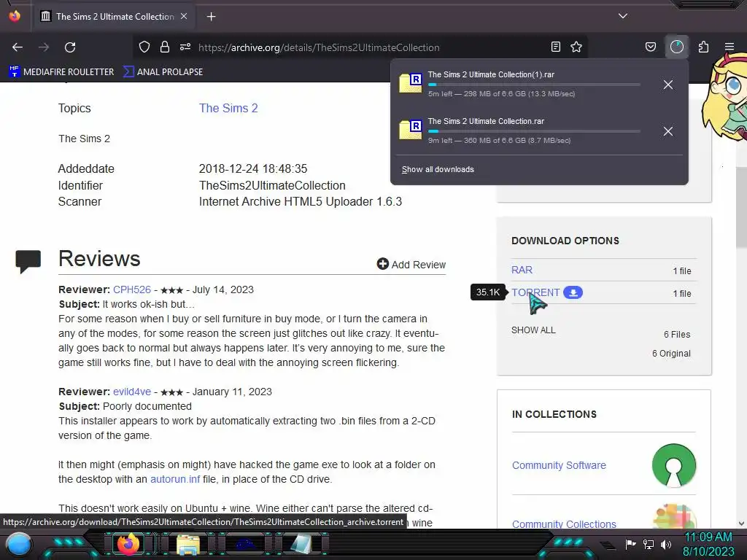Viewport: 747px width, 560px height.
Task: Open site permissions icon in address bar
Action: coord(185,47)
